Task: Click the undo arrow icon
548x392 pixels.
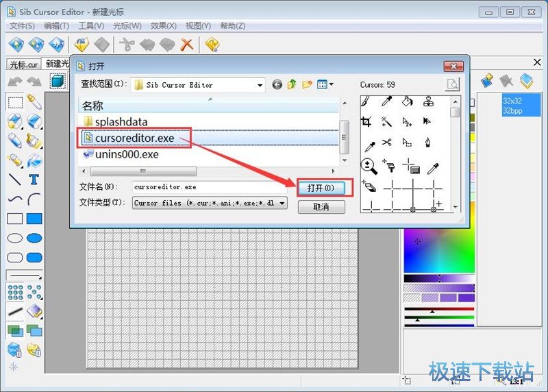Action: pos(14,82)
